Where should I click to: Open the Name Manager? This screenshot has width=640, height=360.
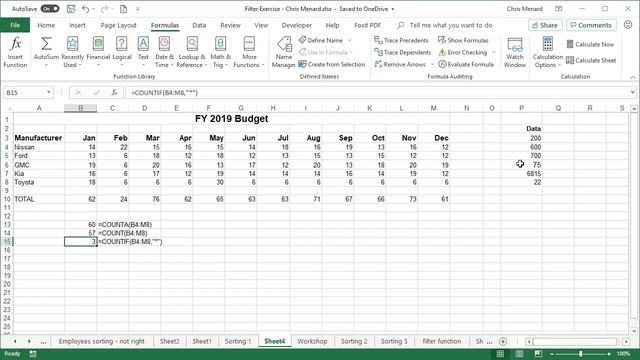pyautogui.click(x=284, y=52)
